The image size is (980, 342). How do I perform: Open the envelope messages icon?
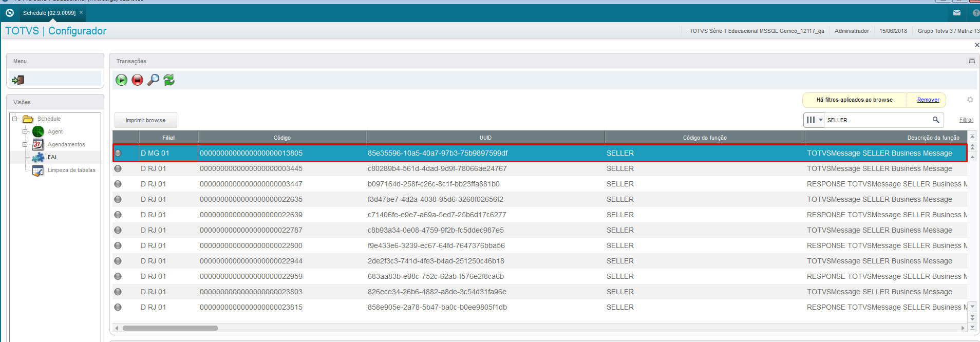pyautogui.click(x=957, y=13)
